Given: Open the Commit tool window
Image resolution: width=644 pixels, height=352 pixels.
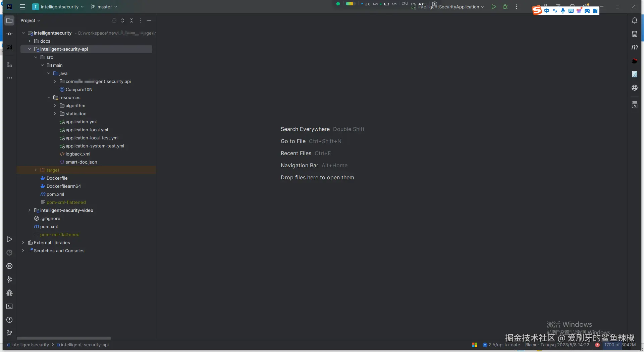Looking at the screenshot, I should [x=9, y=34].
